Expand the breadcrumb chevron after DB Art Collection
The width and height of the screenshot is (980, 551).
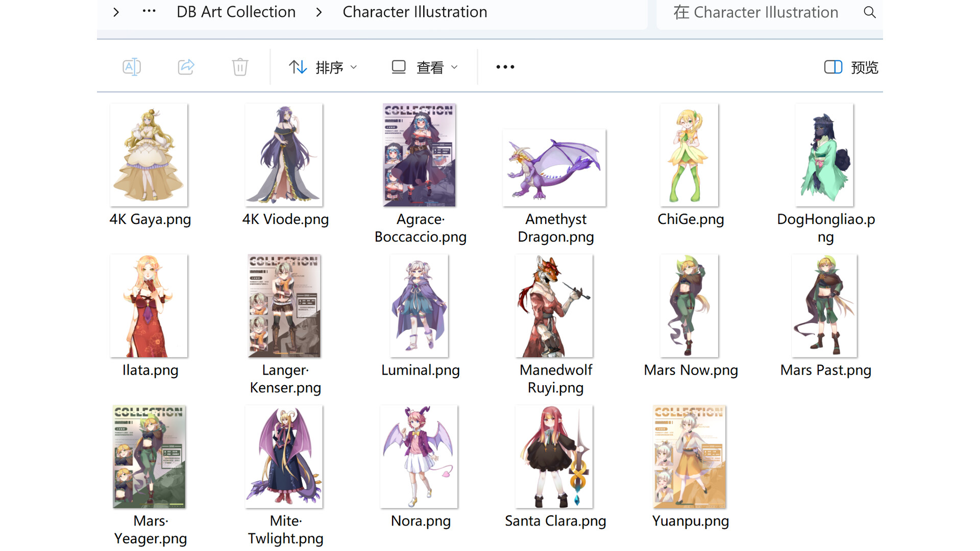tap(319, 12)
